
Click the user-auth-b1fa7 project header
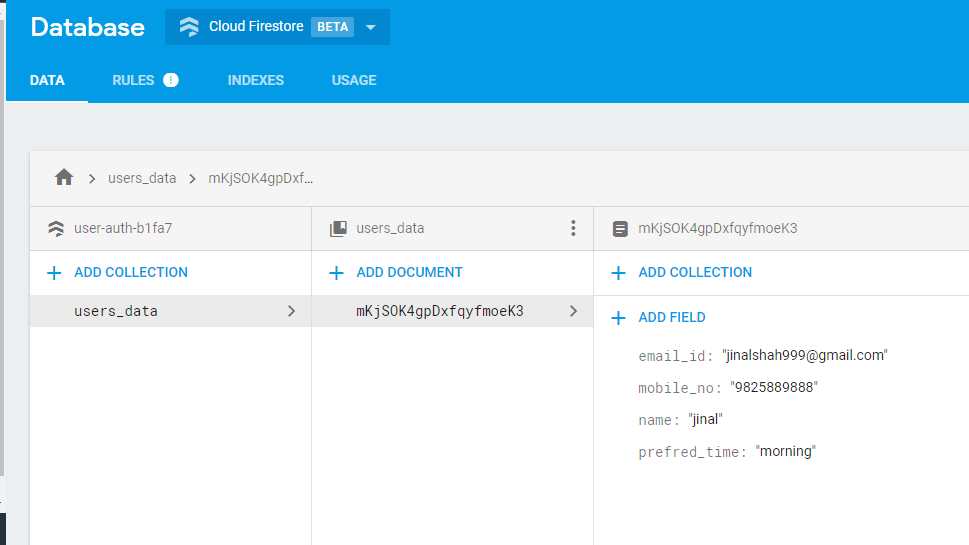[x=123, y=229]
